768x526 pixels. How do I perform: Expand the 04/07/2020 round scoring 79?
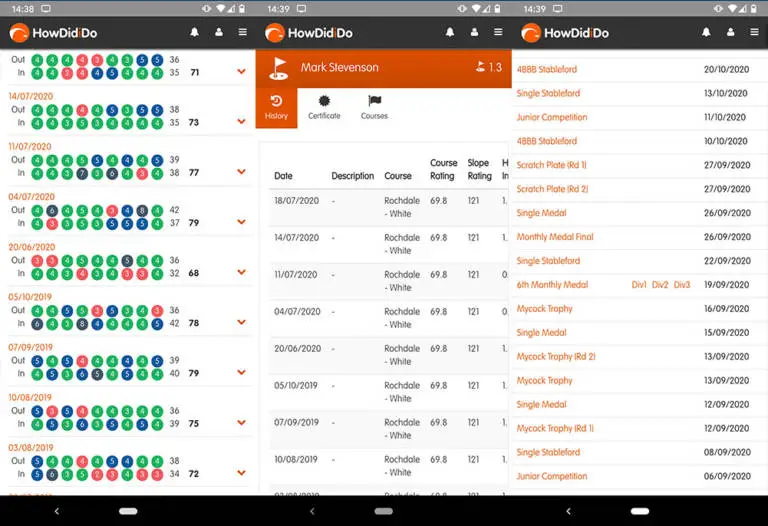click(241, 222)
